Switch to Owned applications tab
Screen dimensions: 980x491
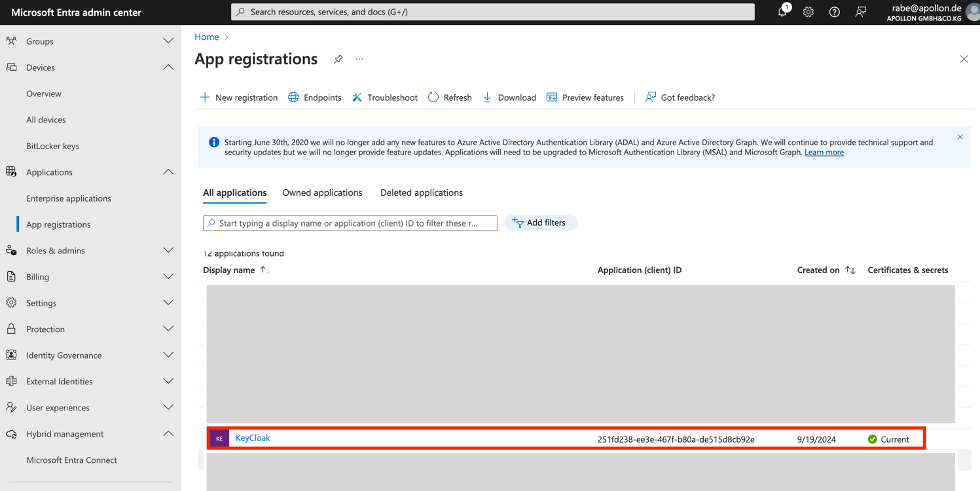click(x=322, y=192)
